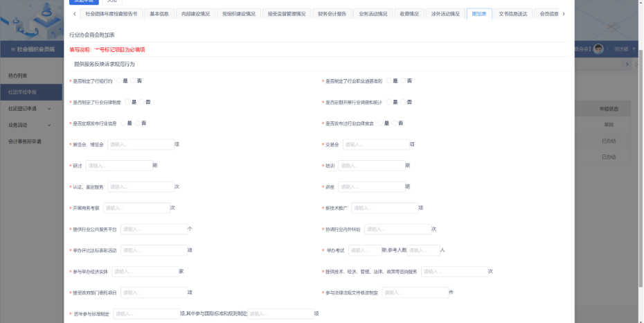The height and width of the screenshot is (323, 644).
Task: Open 会计事务所申请 in the sidebar
Action: 25,141
